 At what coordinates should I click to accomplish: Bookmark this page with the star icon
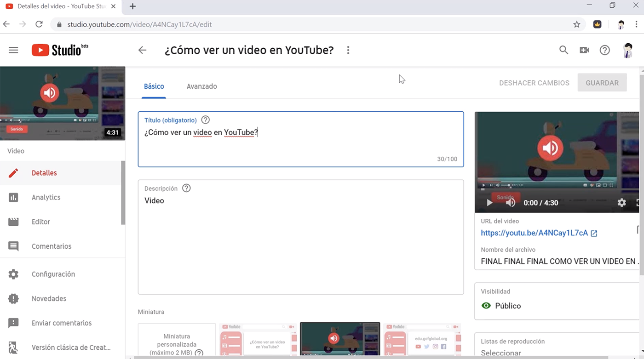tap(576, 24)
